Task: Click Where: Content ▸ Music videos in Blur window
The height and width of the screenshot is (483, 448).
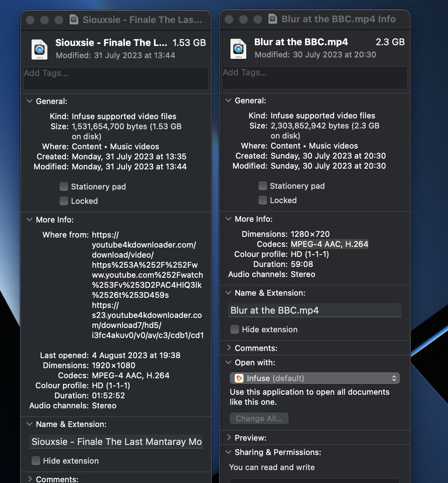Action: click(x=314, y=146)
